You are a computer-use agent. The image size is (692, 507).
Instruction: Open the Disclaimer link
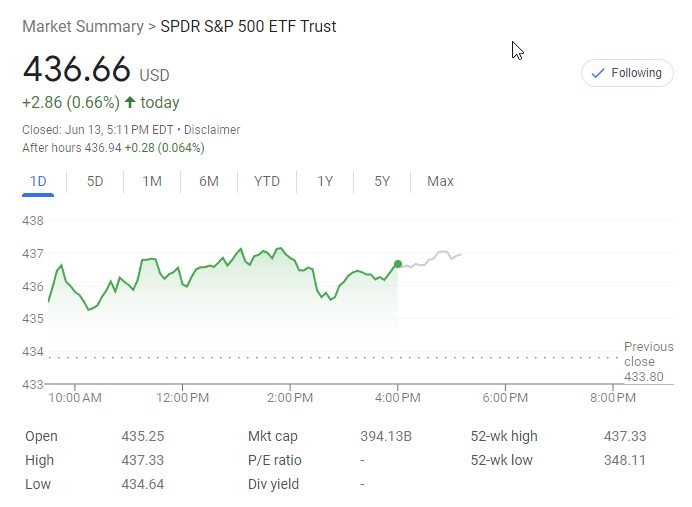pyautogui.click(x=212, y=130)
